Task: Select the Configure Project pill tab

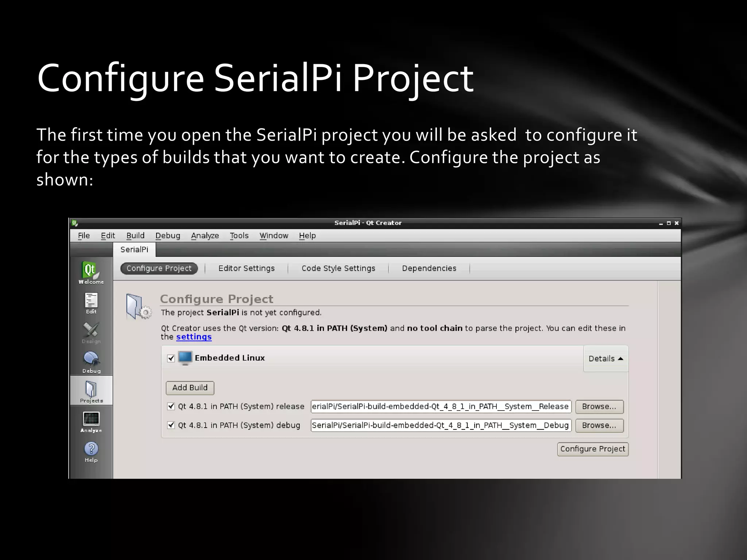Action: click(159, 268)
